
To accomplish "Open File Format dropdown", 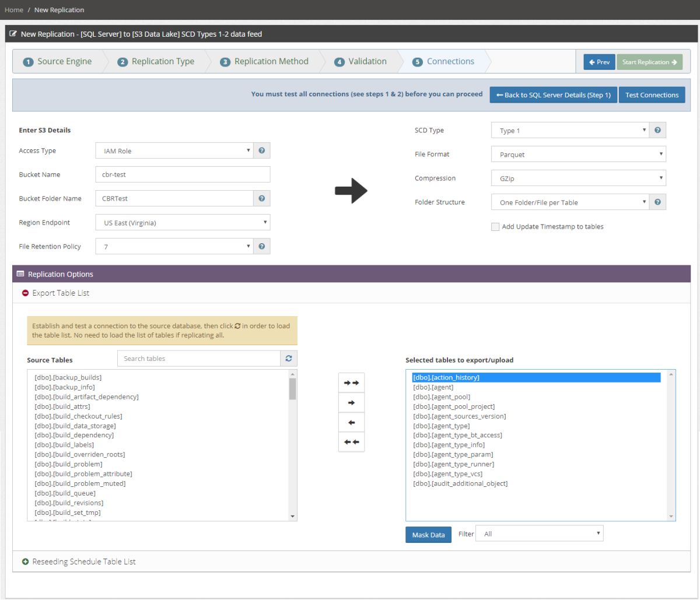I will pyautogui.click(x=579, y=154).
